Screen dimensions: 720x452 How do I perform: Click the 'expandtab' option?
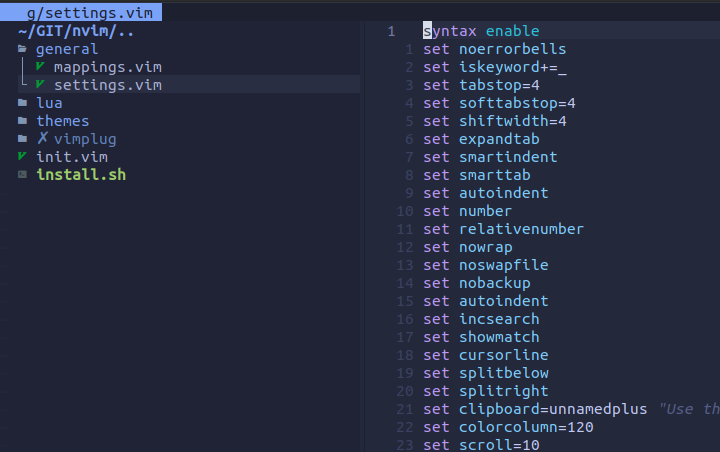499,139
